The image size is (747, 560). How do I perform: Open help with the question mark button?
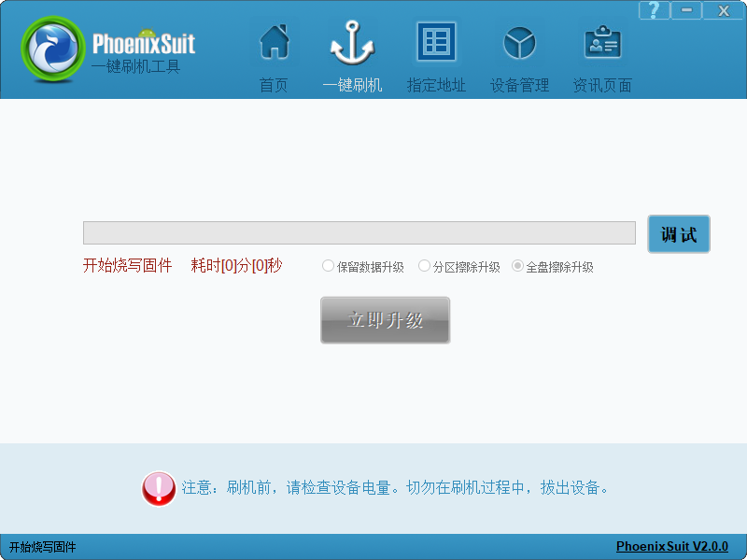tap(655, 10)
